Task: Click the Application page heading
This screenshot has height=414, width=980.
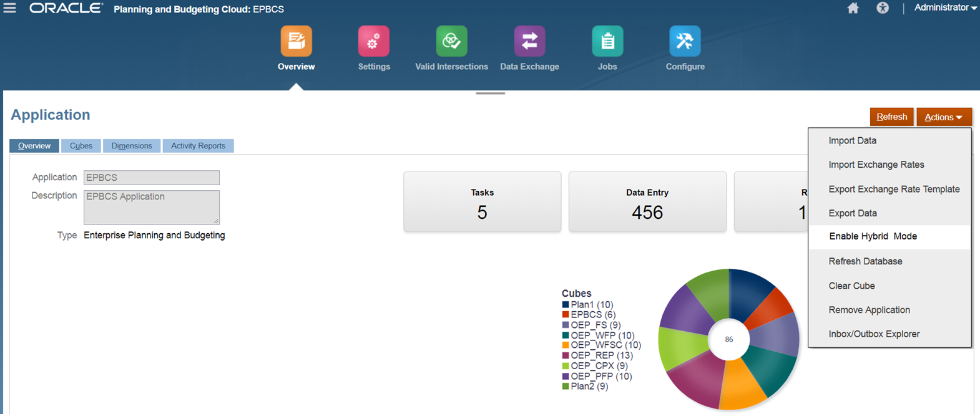Action: (x=51, y=115)
